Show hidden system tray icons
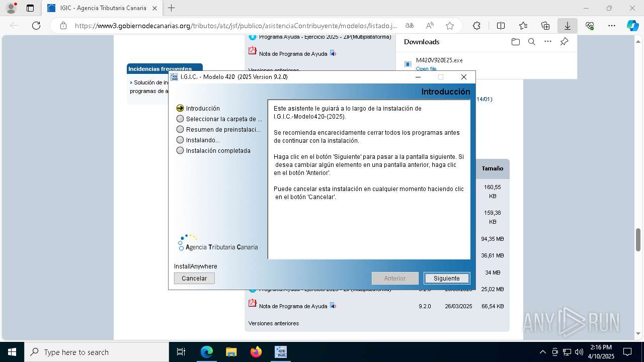 click(542, 352)
